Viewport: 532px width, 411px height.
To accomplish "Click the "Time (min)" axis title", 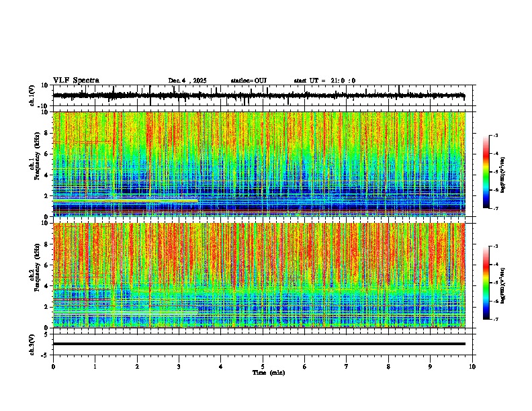I will 269,373.
